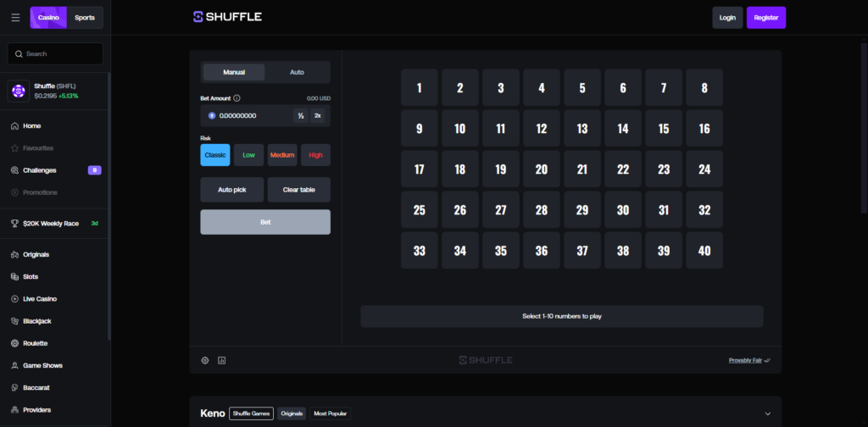868x427 pixels.
Task: Toggle Keno number 16 tile
Action: pyautogui.click(x=704, y=128)
